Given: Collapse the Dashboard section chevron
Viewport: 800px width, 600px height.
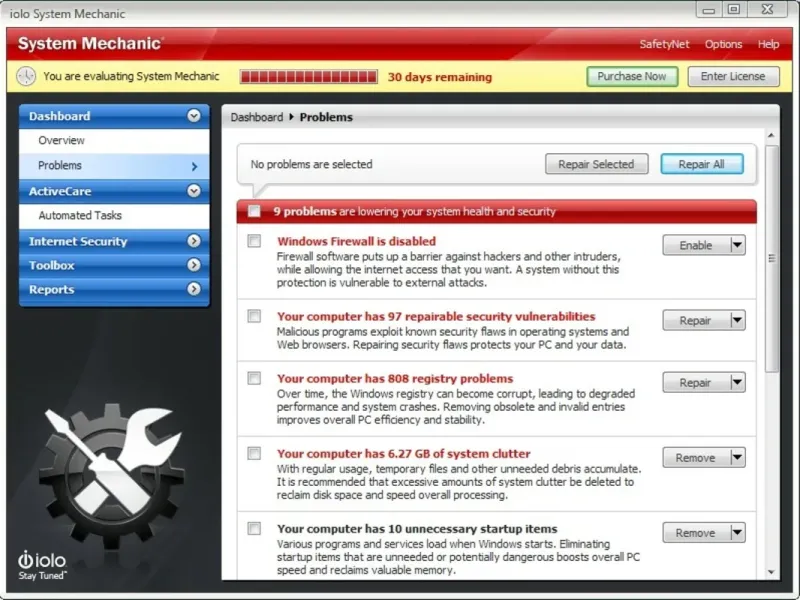Looking at the screenshot, I should 194,116.
